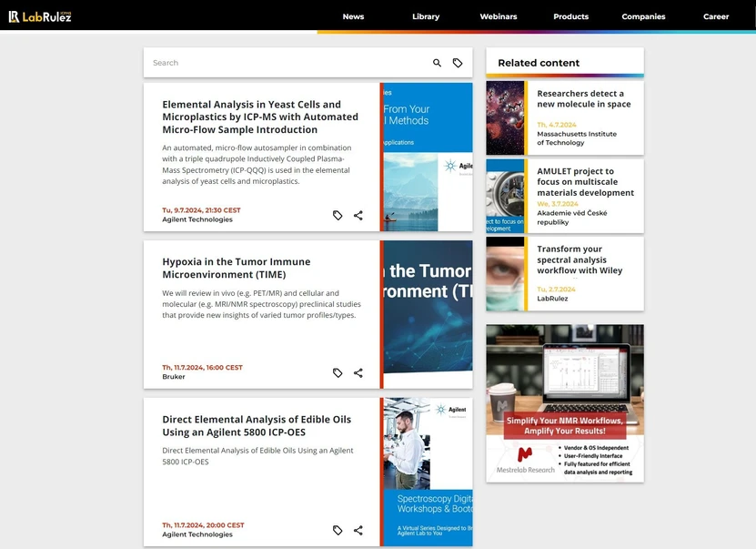Open the Career page
Screen dimensions: 756x549
tap(716, 16)
